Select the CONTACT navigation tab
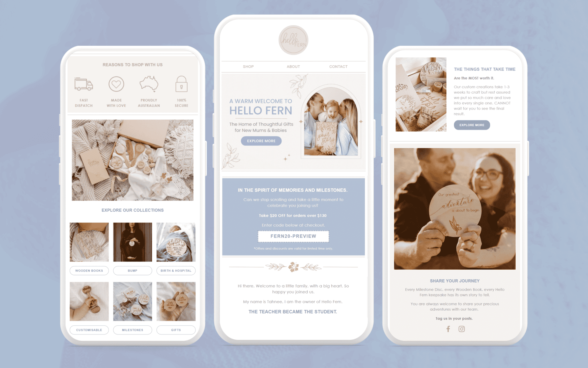This screenshot has width=588, height=368. coord(339,67)
